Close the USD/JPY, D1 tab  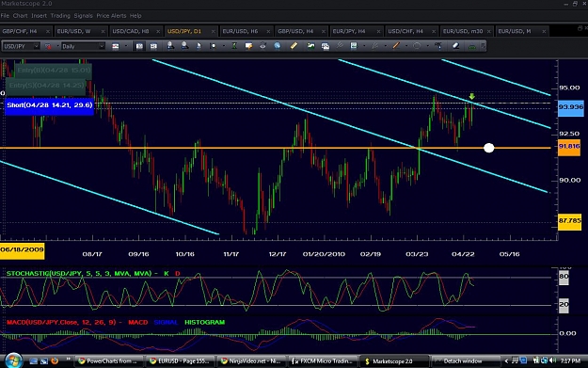(x=213, y=31)
